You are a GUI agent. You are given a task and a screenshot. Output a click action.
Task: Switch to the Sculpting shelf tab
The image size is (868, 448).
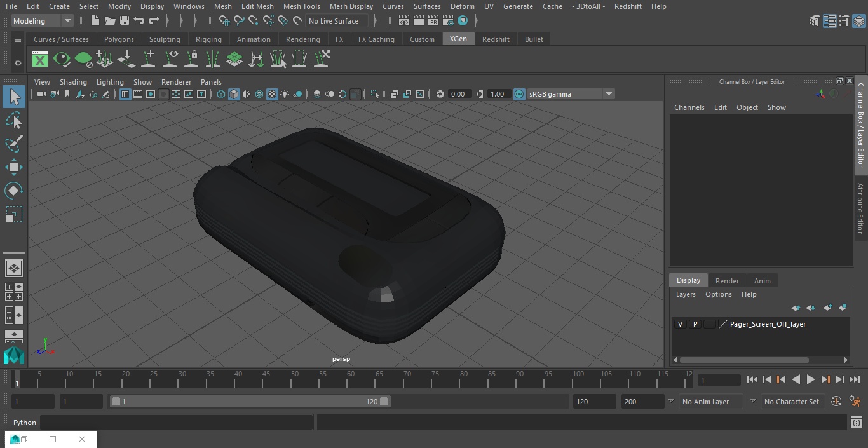pyautogui.click(x=165, y=39)
